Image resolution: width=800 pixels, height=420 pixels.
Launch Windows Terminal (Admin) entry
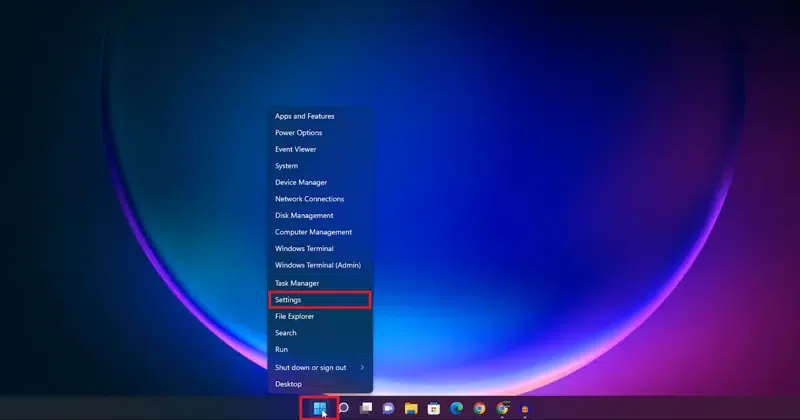coord(318,265)
